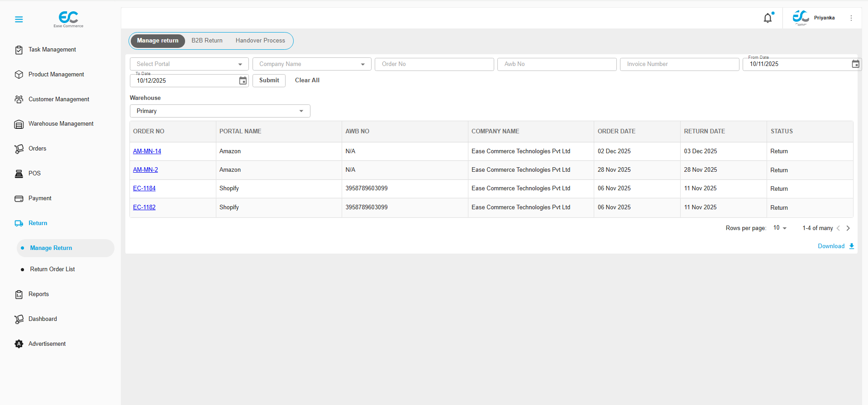Screen dimensions: 868x405
Task: Focus the Order No input field
Action: [x=434, y=64]
